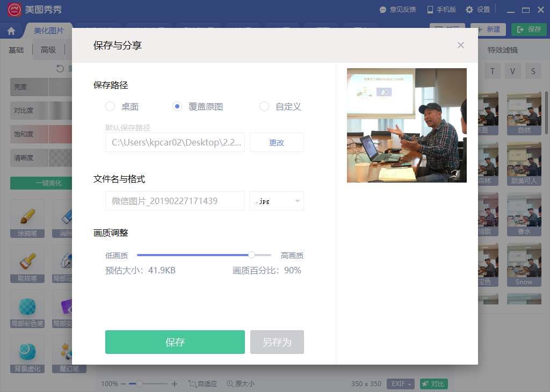Click the 更改 change path button
Screen dimensions: 550x392
(x=277, y=143)
